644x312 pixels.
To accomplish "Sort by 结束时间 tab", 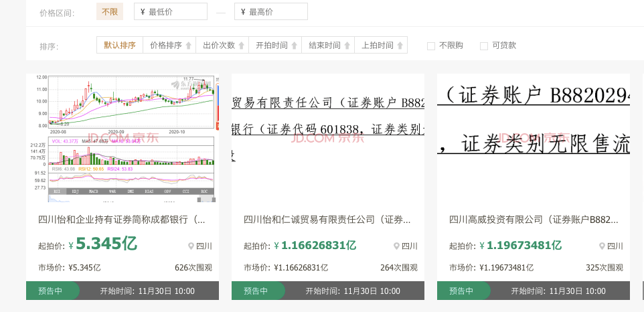I will click(328, 45).
